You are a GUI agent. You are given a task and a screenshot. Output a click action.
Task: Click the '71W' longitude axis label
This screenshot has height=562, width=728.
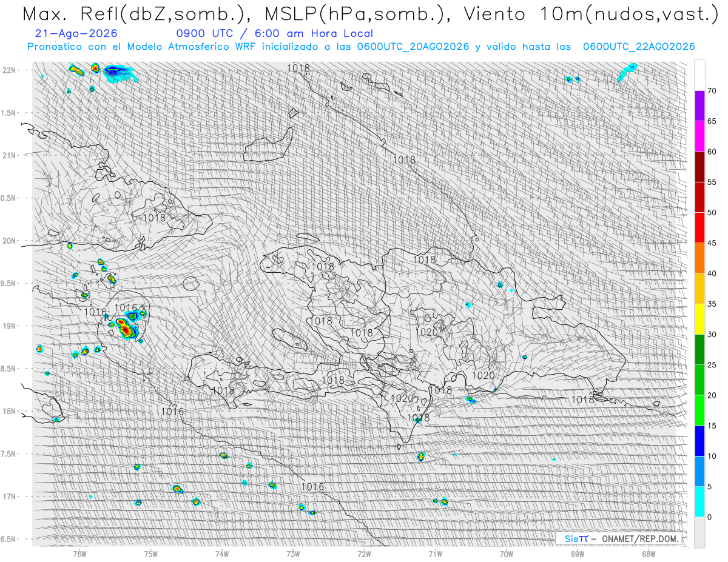(435, 553)
